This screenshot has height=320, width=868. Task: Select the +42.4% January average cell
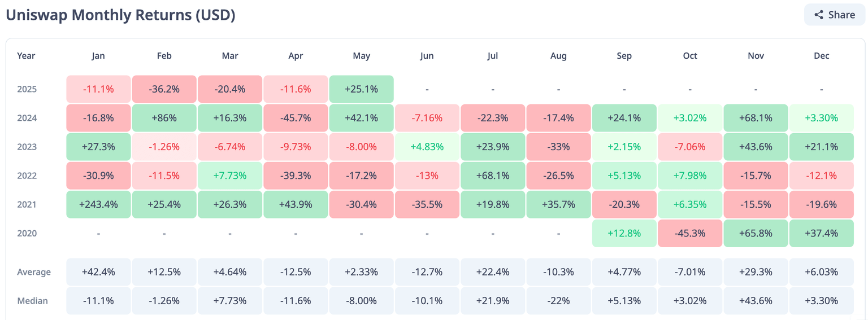pyautogui.click(x=98, y=272)
